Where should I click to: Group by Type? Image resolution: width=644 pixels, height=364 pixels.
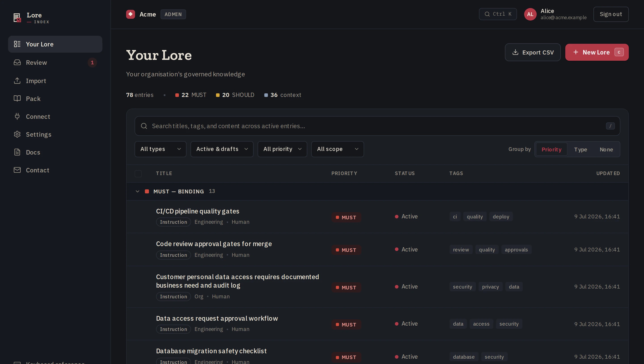point(580,149)
